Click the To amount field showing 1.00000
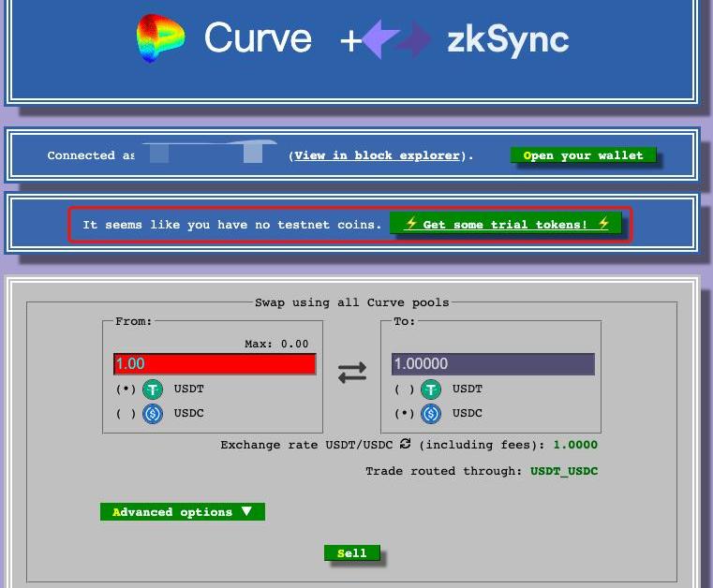Image resolution: width=713 pixels, height=588 pixels. point(492,364)
